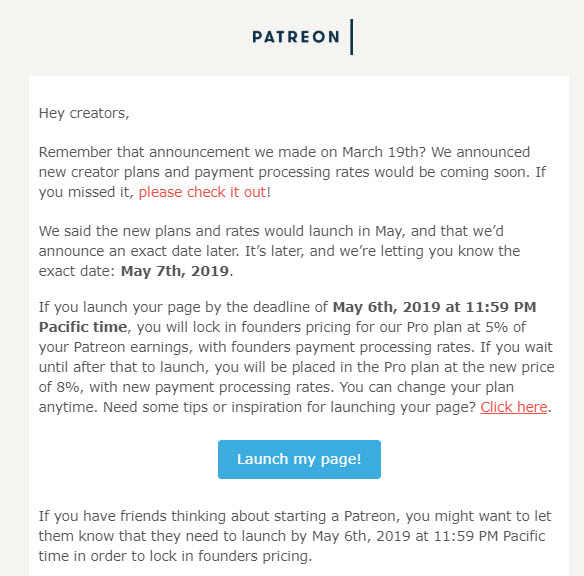This screenshot has height=576, width=584.
Task: Click the bold 'May 7th, 2019' date
Action: point(175,271)
